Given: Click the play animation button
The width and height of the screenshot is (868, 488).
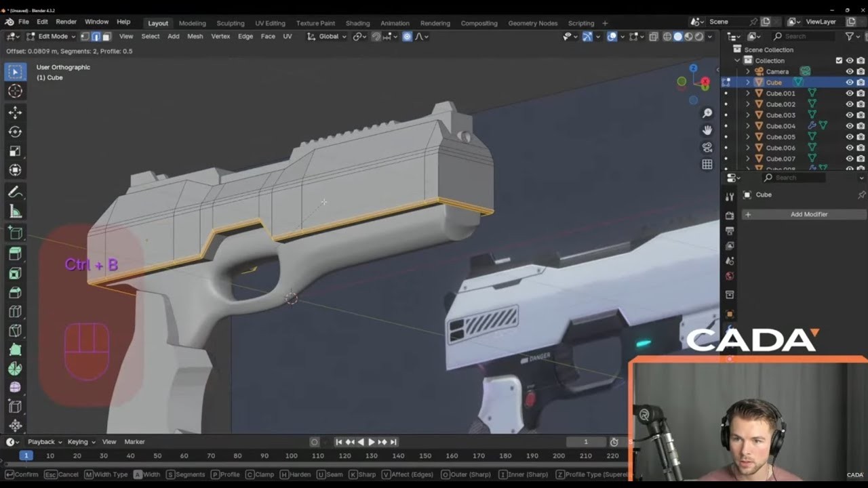Looking at the screenshot, I should pyautogui.click(x=371, y=442).
